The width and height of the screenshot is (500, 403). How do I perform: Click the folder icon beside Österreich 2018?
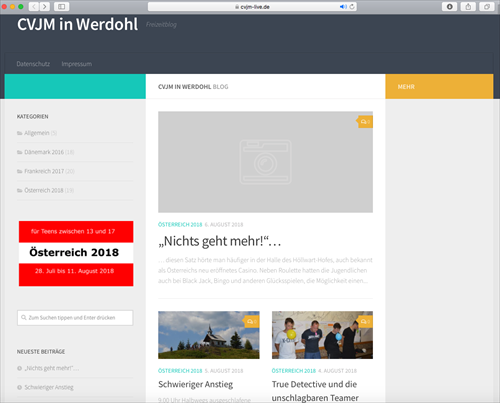[19, 191]
